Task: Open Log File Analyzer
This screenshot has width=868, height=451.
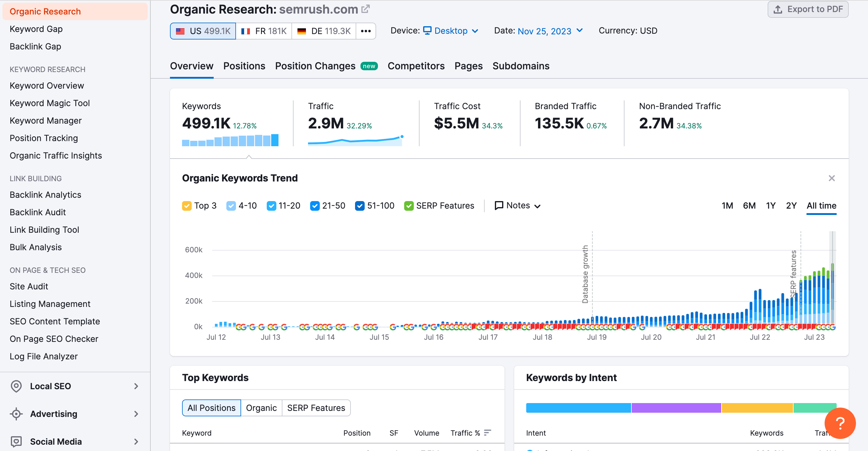Action: 44,357
